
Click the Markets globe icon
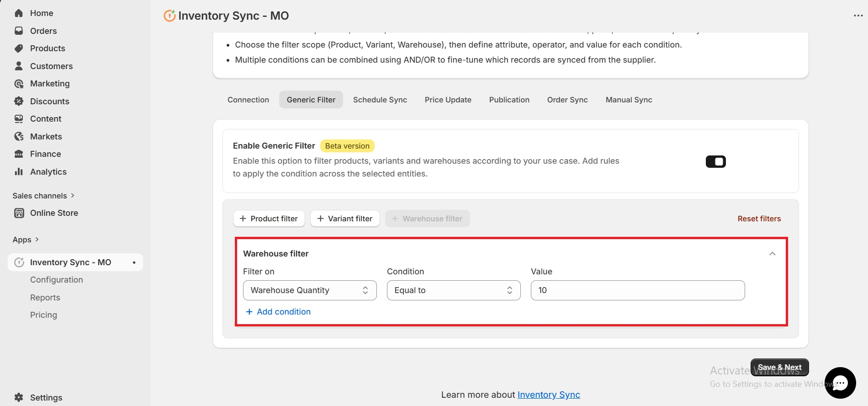coord(19,136)
